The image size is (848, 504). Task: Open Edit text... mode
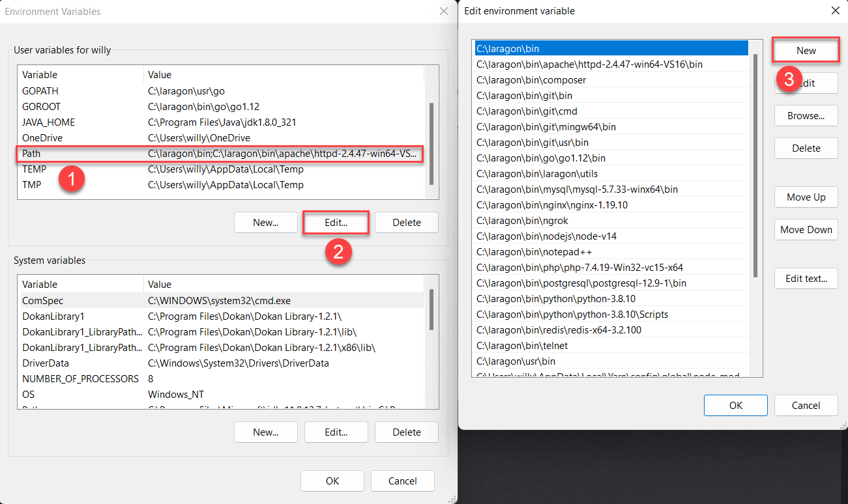806,279
